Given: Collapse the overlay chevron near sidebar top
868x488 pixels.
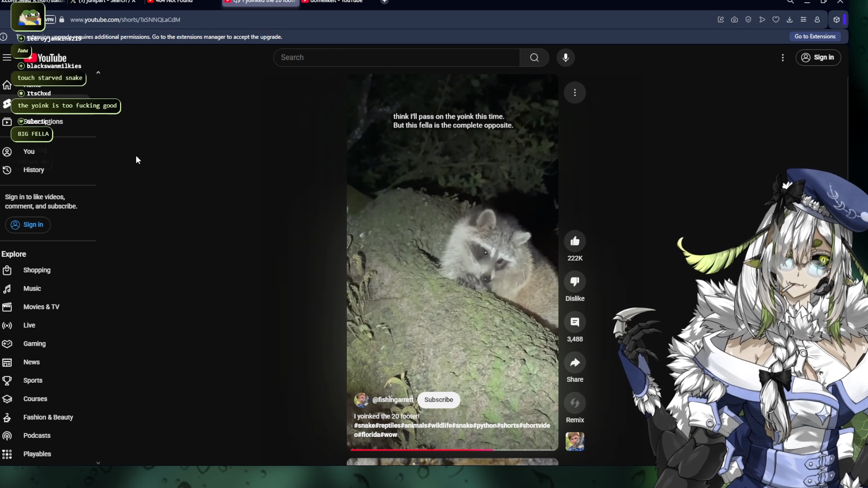Looking at the screenshot, I should point(98,72).
